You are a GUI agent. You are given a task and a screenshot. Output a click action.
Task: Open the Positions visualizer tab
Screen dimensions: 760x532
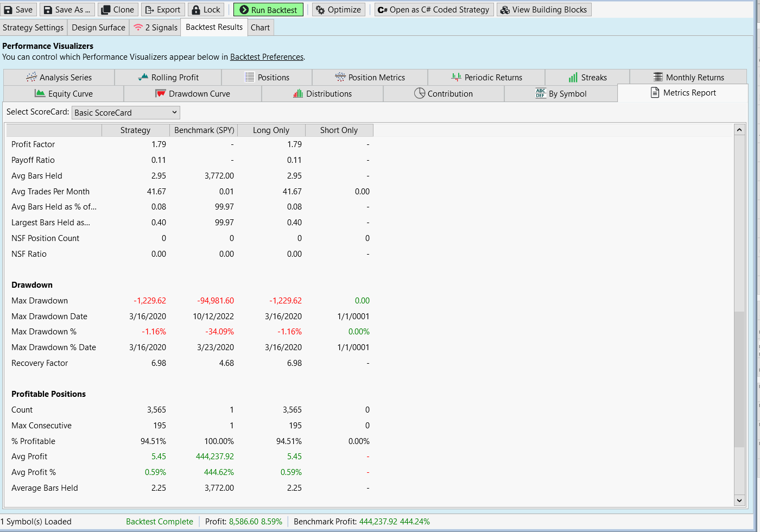click(267, 78)
